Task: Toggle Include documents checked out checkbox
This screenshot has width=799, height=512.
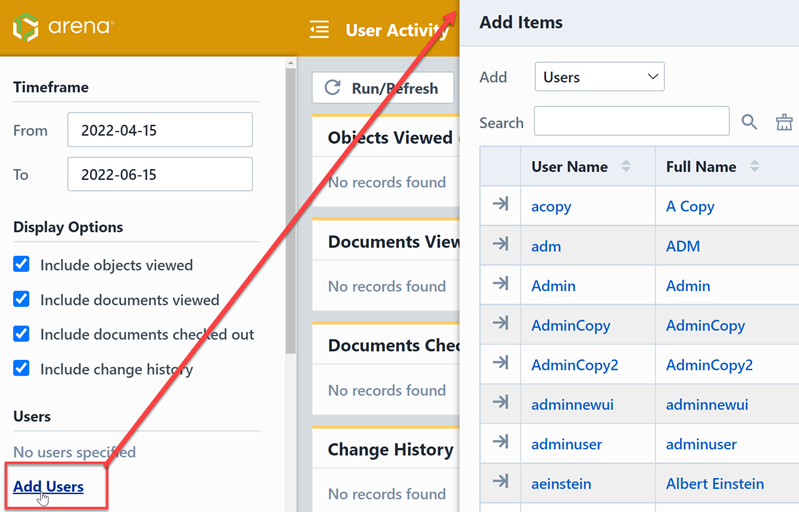Action: point(21,334)
